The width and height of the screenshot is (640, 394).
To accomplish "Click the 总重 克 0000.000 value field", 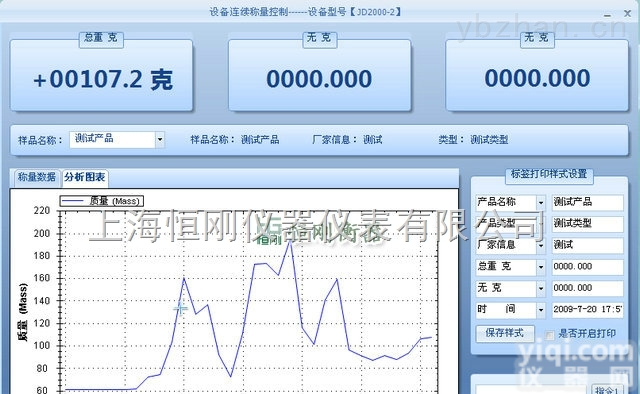I will [x=587, y=267].
